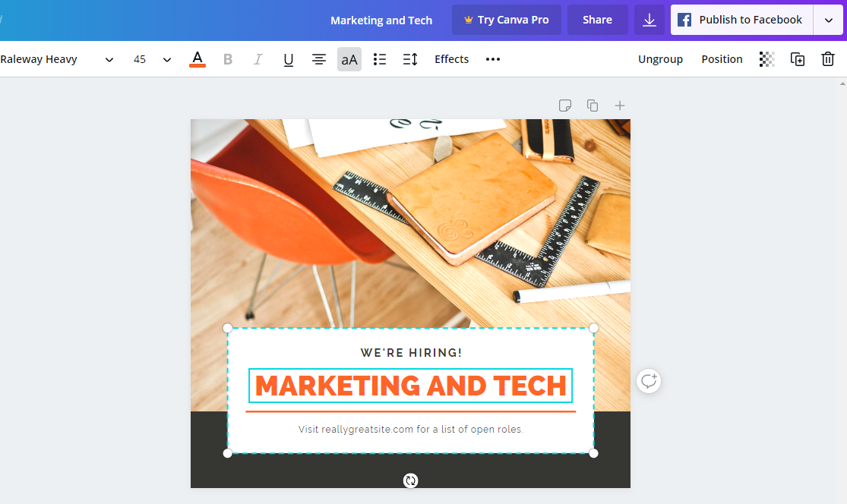Duplicate the element with the copy icon
This screenshot has width=847, height=504.
click(798, 59)
